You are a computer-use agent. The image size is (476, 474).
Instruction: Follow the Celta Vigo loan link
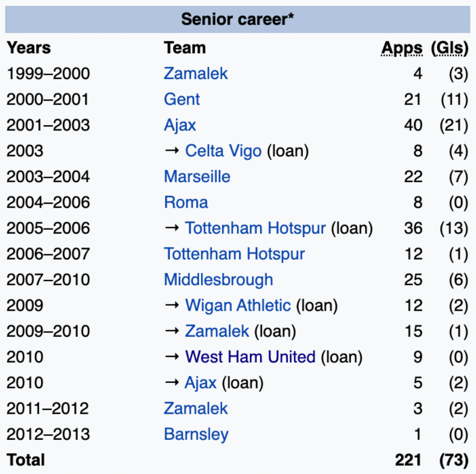223,151
